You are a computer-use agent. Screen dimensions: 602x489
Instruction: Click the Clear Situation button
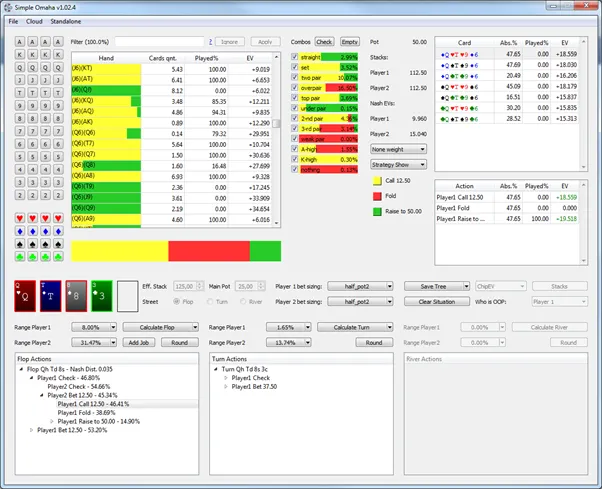(436, 301)
